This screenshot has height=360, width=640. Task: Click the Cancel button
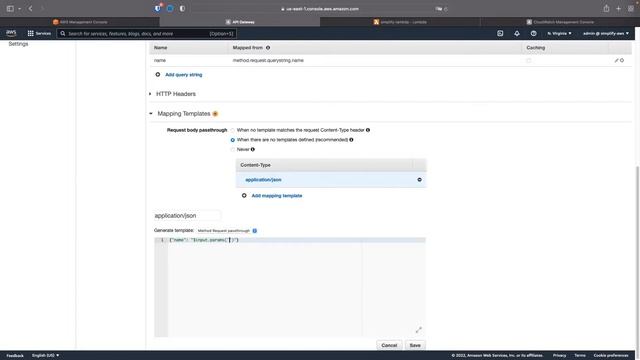389,345
